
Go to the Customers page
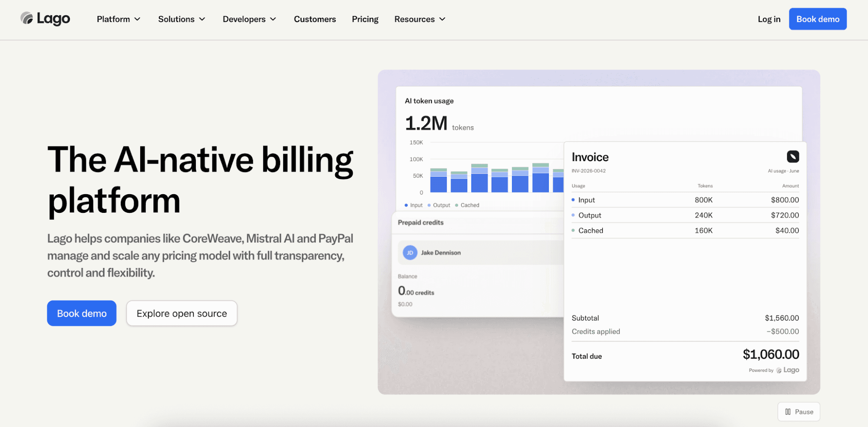tap(315, 19)
